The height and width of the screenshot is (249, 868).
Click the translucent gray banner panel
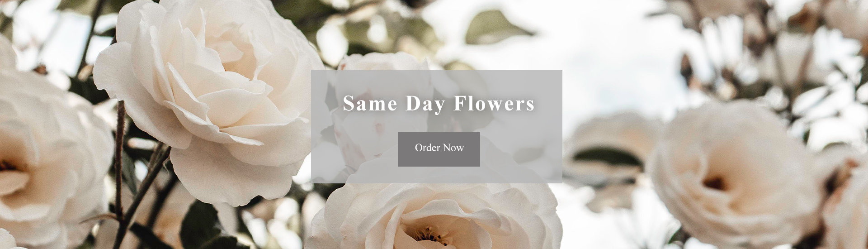[437, 126]
